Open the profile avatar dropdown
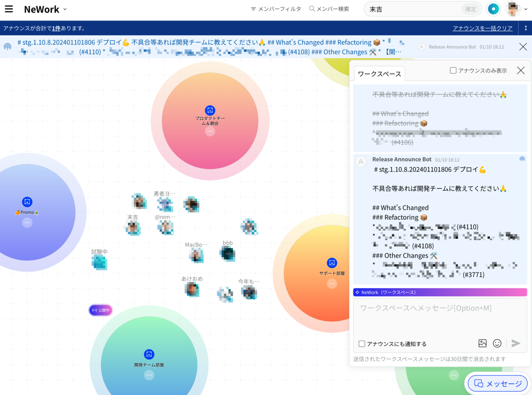This screenshot has width=532, height=395. (x=517, y=9)
